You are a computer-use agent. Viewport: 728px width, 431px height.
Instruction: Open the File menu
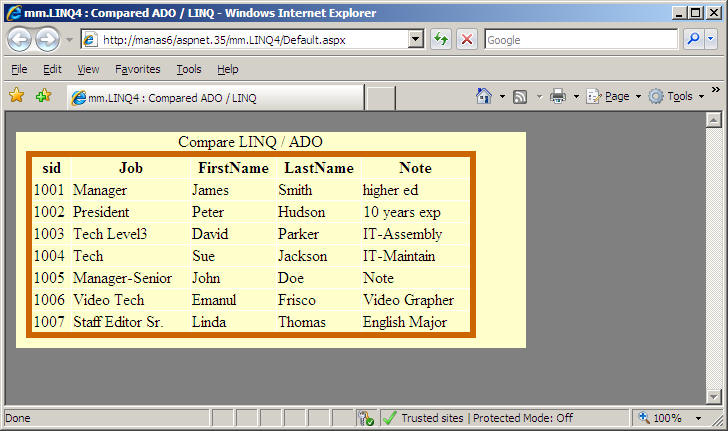coord(19,69)
